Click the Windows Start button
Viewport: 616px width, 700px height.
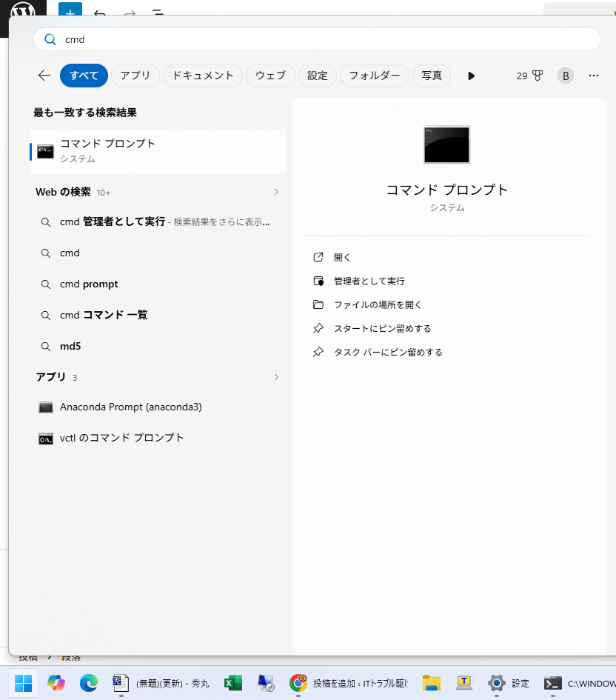24,683
